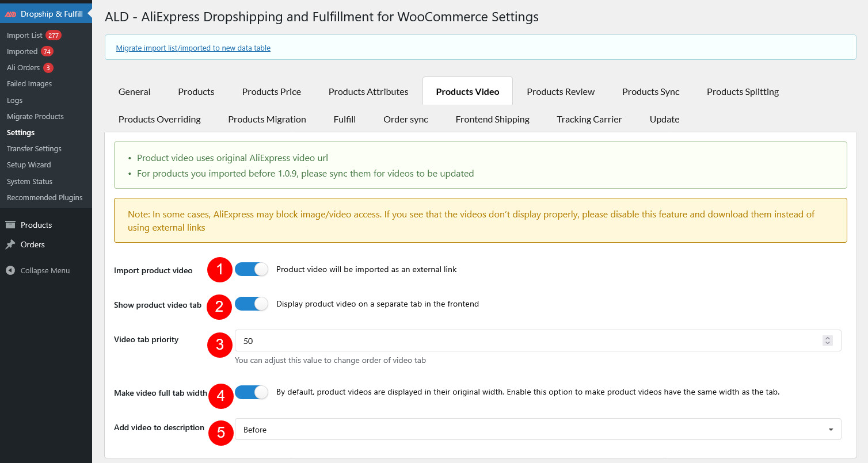Image resolution: width=868 pixels, height=463 pixels.
Task: Open System Status from sidebar menu
Action: pos(29,181)
